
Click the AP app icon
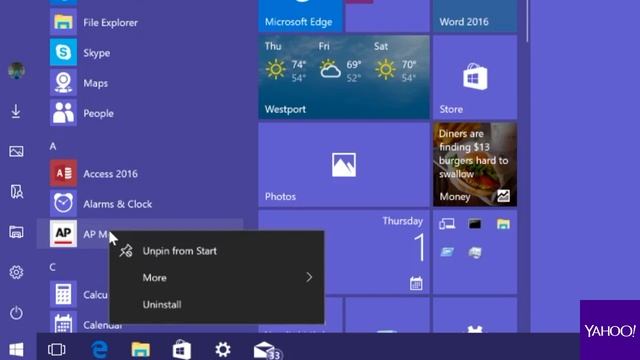[x=63, y=233]
